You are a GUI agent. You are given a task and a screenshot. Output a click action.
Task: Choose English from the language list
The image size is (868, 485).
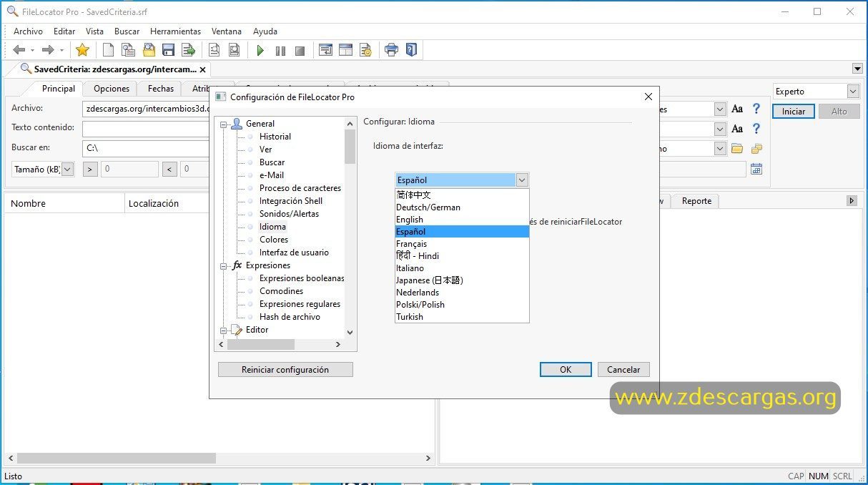coord(462,220)
